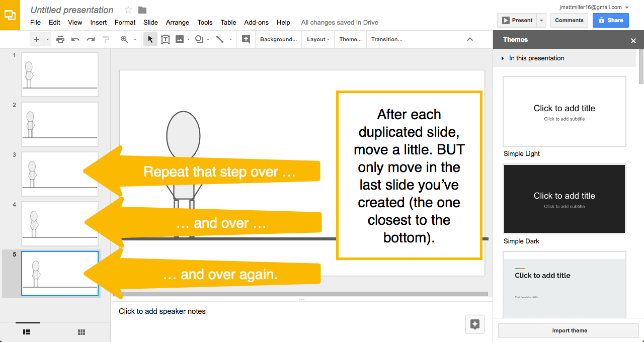644x342 pixels.
Task: Click the Import theme button
Action: 569,330
